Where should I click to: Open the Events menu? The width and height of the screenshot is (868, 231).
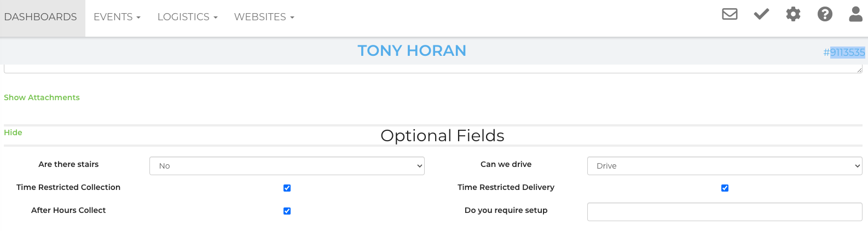[117, 17]
